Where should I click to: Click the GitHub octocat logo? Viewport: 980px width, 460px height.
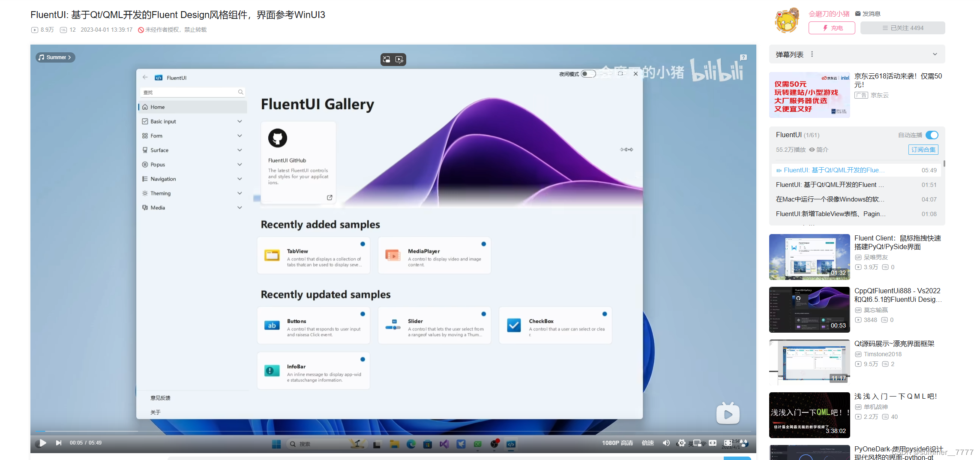coord(278,138)
